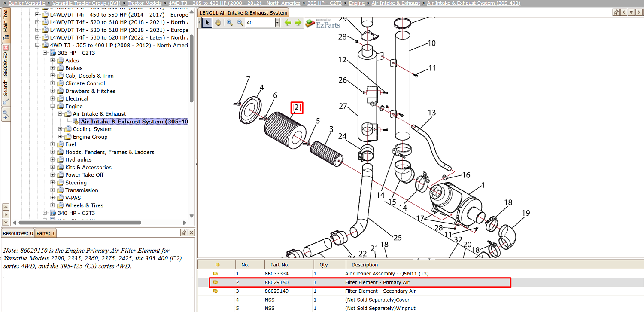Go to previous diagram with left arrow
Image resolution: width=644 pixels, height=312 pixels.
click(x=288, y=23)
